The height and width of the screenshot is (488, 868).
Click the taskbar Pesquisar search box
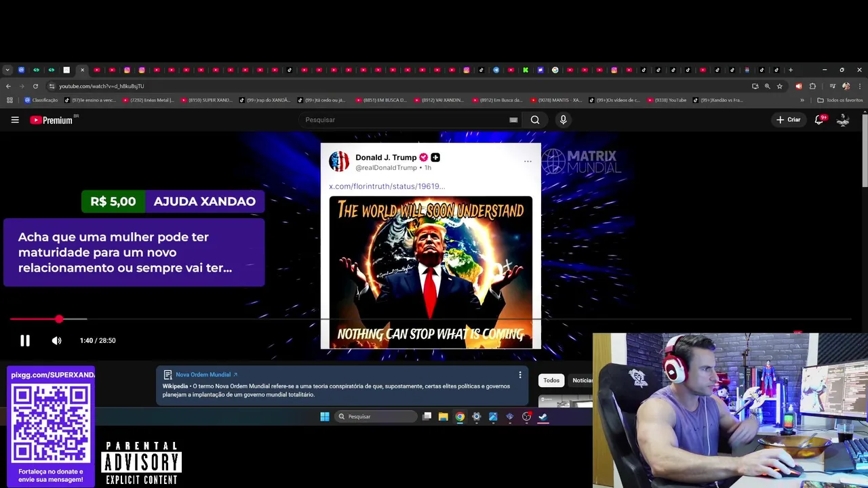376,417
